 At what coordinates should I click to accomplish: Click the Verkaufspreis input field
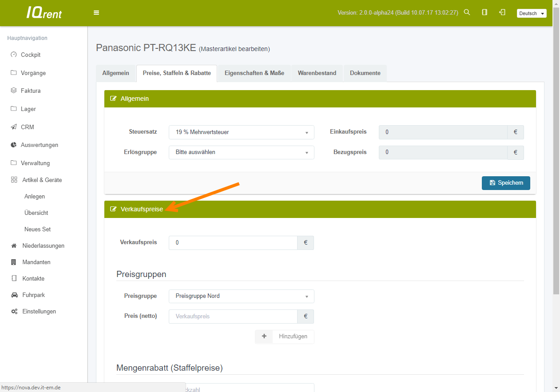click(x=233, y=243)
